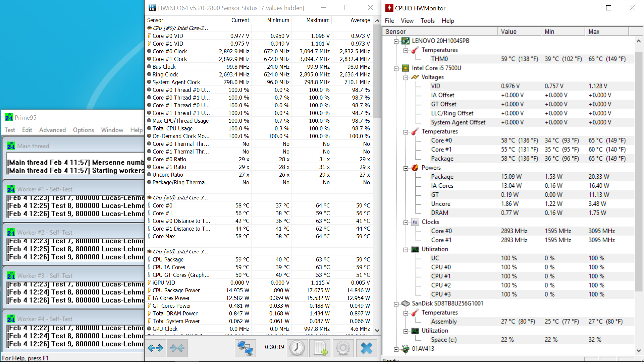Click the HWiNFO blue X close sensors icon
644x362 pixels.
pyautogui.click(x=367, y=348)
